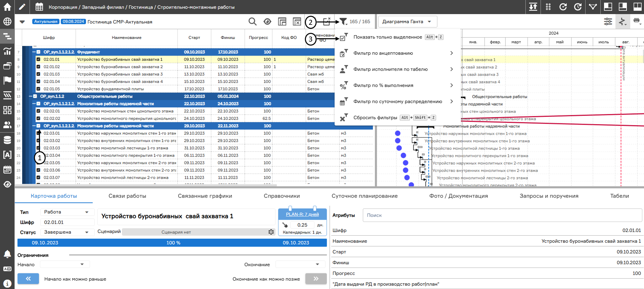Viewport: 644px width, 289px height.
Task: Click the print icon in top right
Action: click(637, 21)
